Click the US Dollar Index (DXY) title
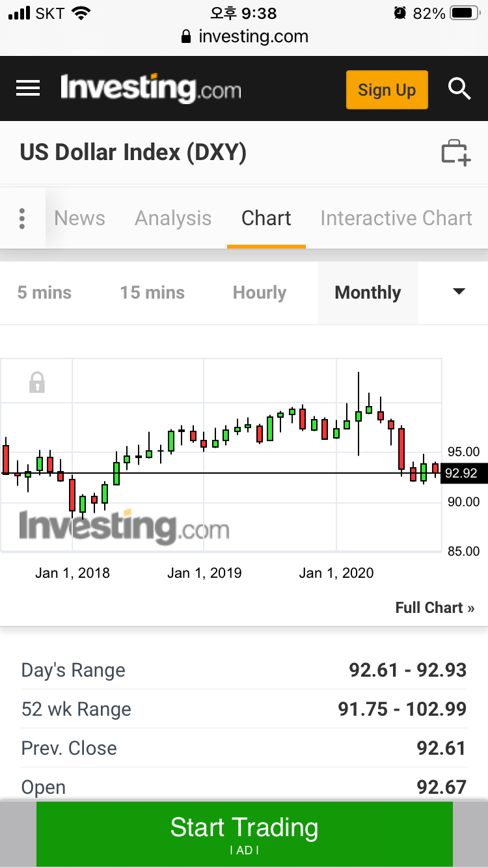The width and height of the screenshot is (488, 868). pyautogui.click(x=133, y=152)
